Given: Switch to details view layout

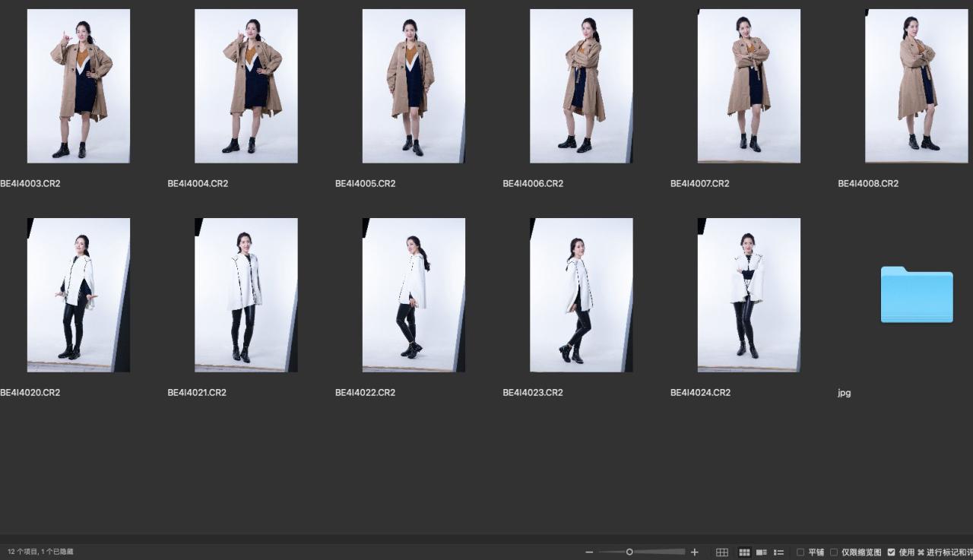Looking at the screenshot, I should [761, 552].
